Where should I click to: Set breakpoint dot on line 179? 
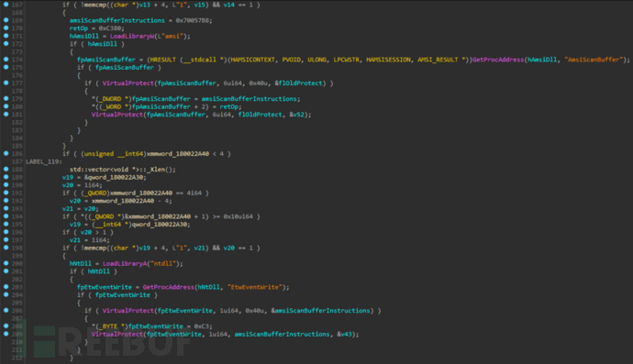[6, 98]
